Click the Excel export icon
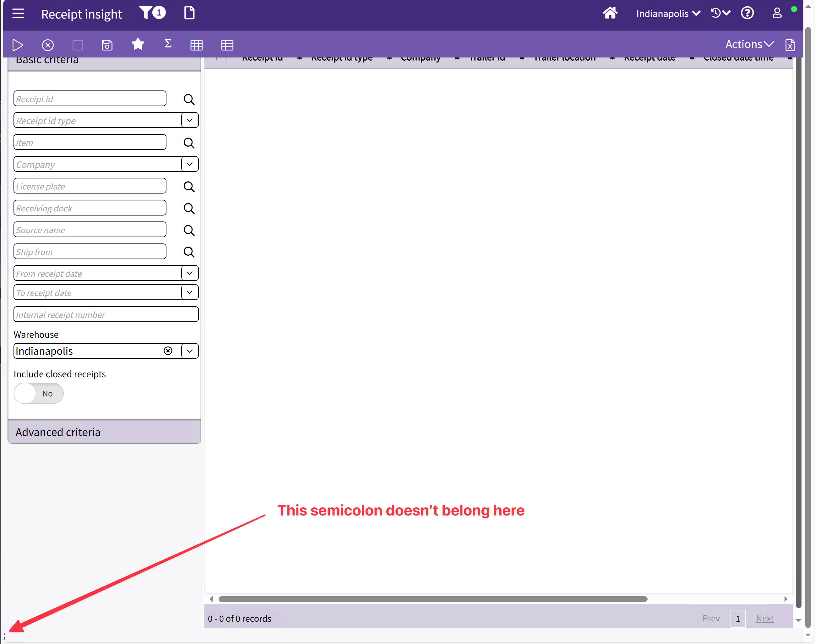This screenshot has height=644, width=815. pos(790,45)
